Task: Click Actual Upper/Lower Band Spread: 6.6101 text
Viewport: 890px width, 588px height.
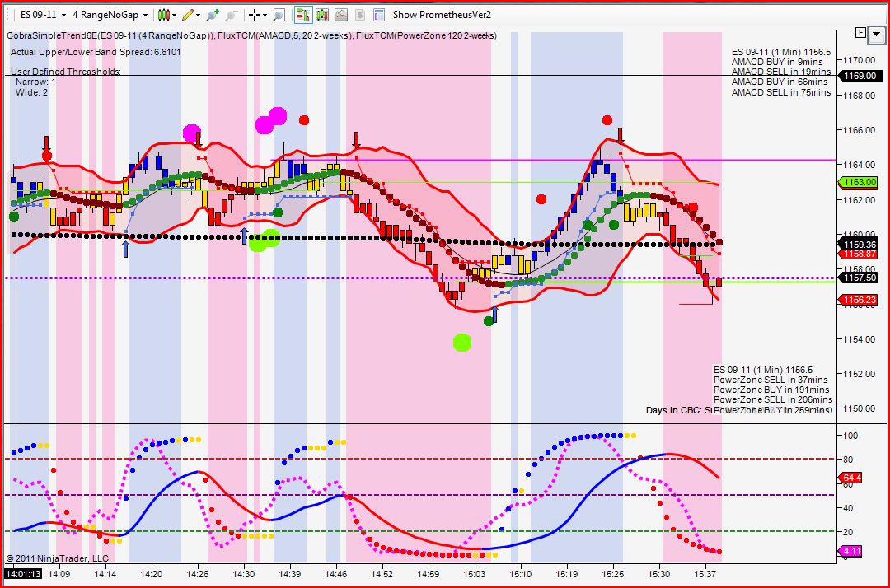Action: click(x=96, y=52)
